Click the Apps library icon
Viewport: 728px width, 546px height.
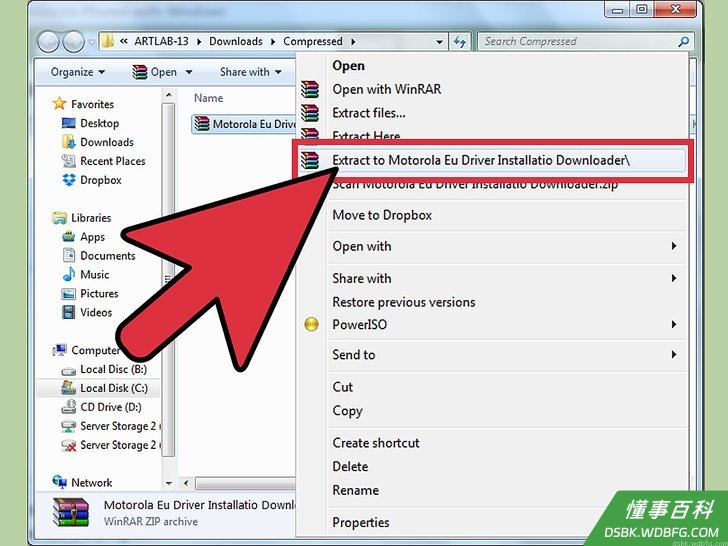pyautogui.click(x=69, y=236)
